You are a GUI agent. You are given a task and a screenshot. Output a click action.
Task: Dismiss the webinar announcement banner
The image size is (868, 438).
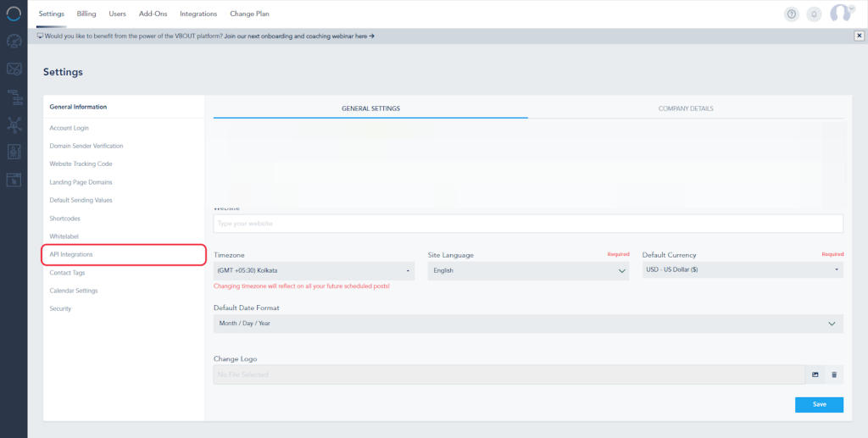(x=859, y=36)
